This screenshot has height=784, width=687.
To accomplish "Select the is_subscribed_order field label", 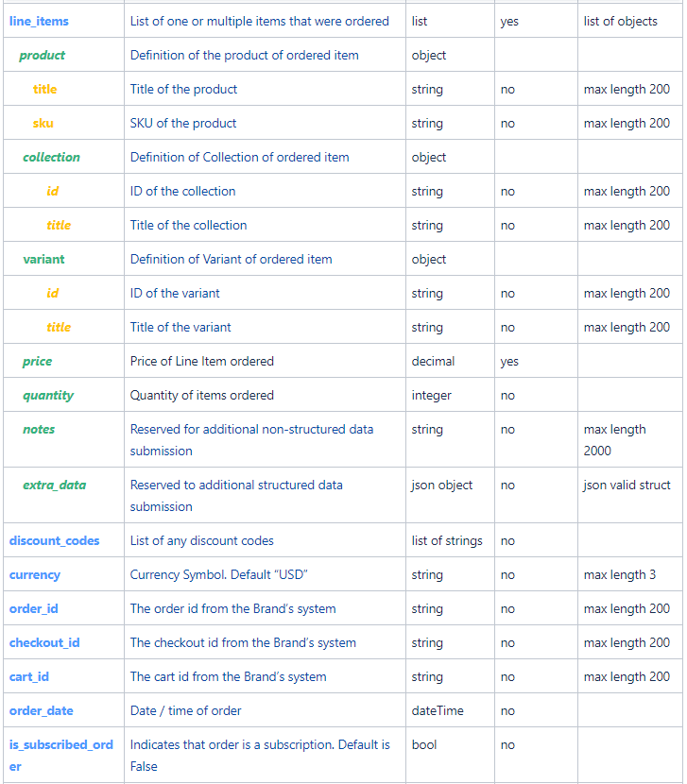I will tap(61, 756).
